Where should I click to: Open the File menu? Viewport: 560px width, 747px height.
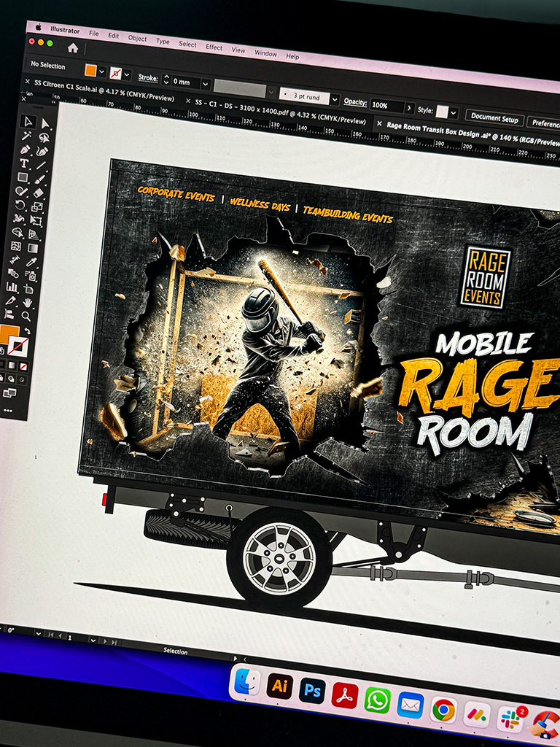(94, 34)
